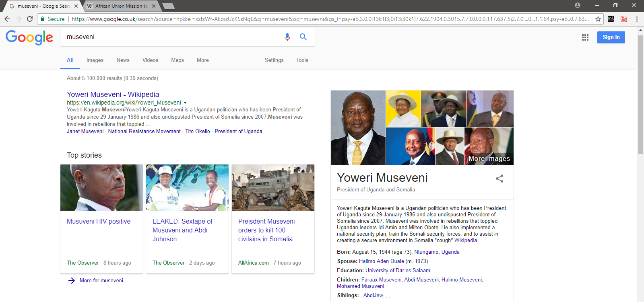
Task: Bookmark this page with the star icon
Action: [598, 19]
